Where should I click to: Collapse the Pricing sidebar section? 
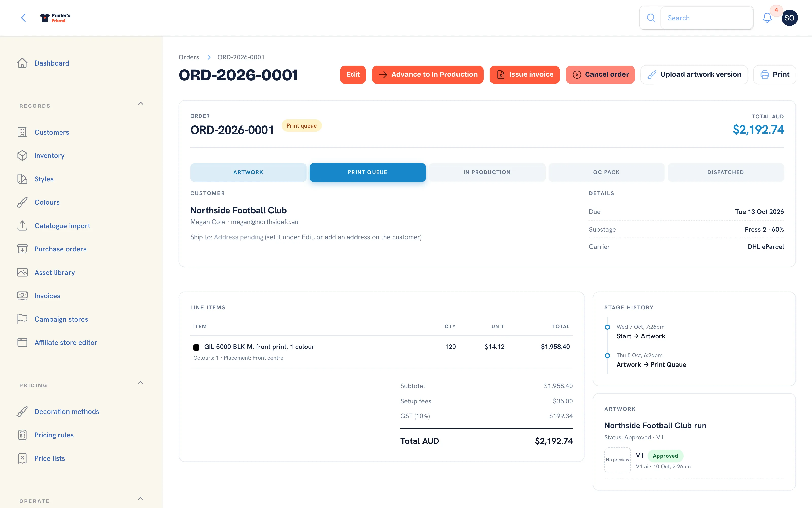pyautogui.click(x=141, y=383)
